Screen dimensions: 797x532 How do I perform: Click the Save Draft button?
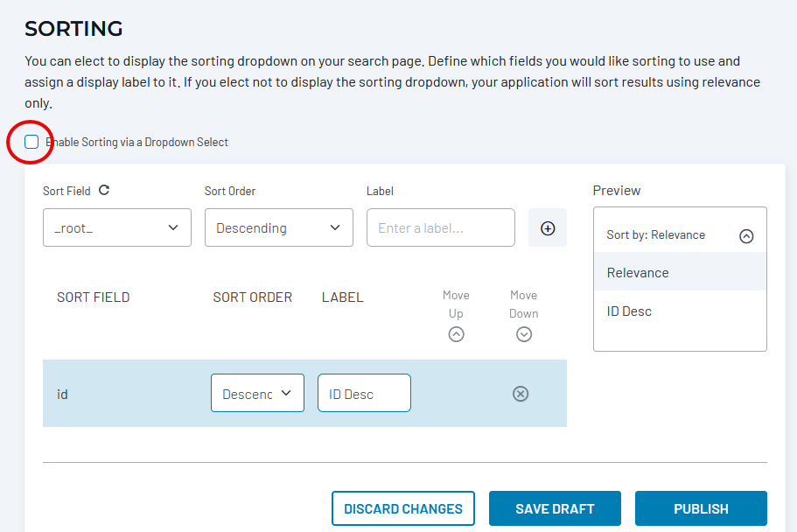[555, 508]
